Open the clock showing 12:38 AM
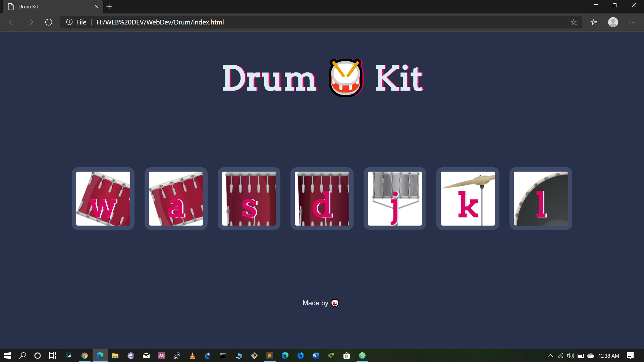The image size is (644, 362). click(x=609, y=356)
